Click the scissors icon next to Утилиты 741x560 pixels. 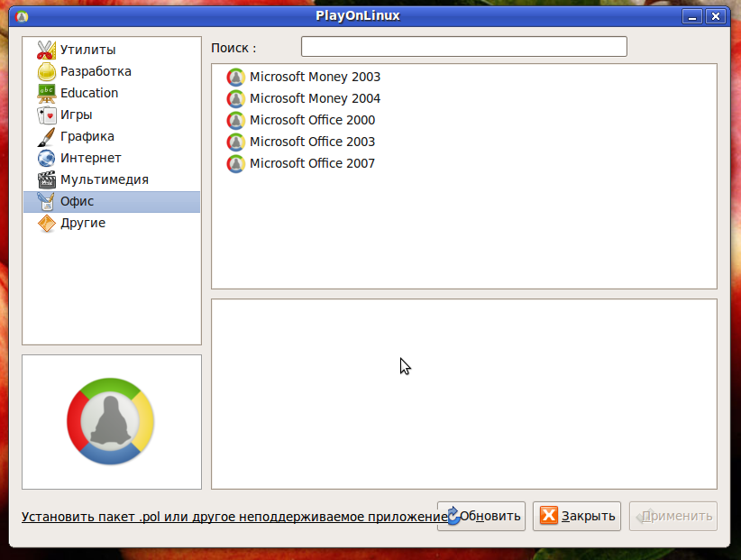point(46,50)
